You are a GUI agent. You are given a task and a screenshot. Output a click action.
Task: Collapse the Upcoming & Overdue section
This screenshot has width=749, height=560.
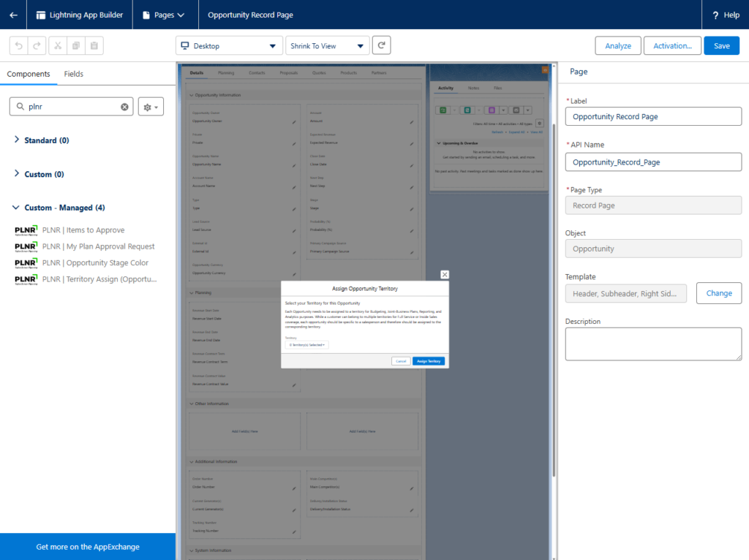tap(439, 143)
